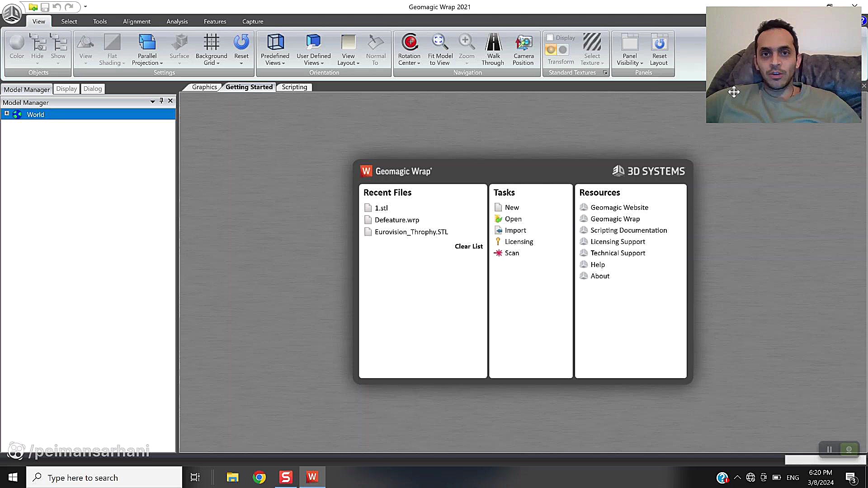868x488 pixels.
Task: Click the Open folder icon in quick access toolbar
Action: [x=33, y=7]
